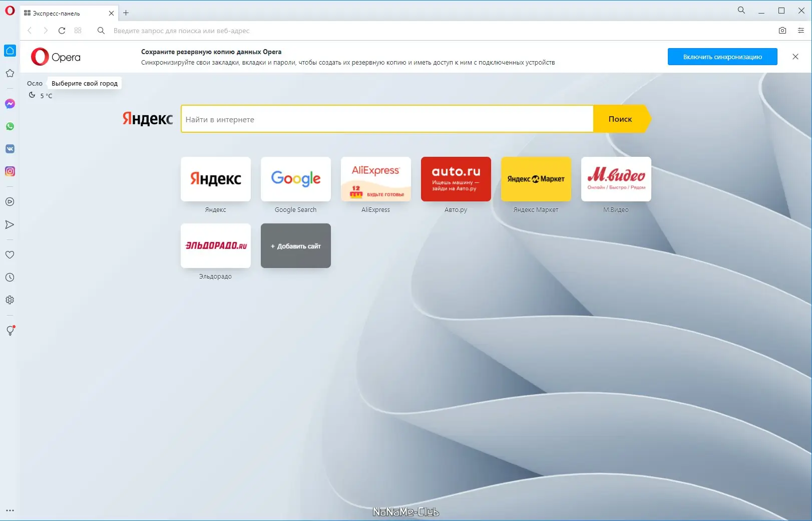This screenshot has width=812, height=521.
Task: Open the М.Видео speed dial tile
Action: (616, 179)
